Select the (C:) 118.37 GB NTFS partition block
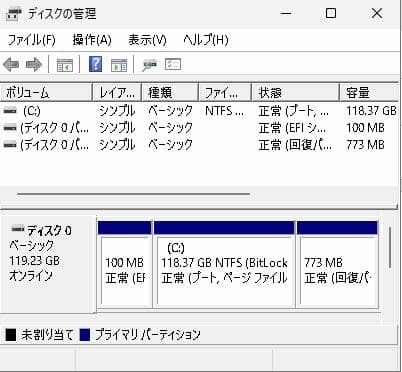This screenshot has width=402, height=372. click(x=224, y=264)
